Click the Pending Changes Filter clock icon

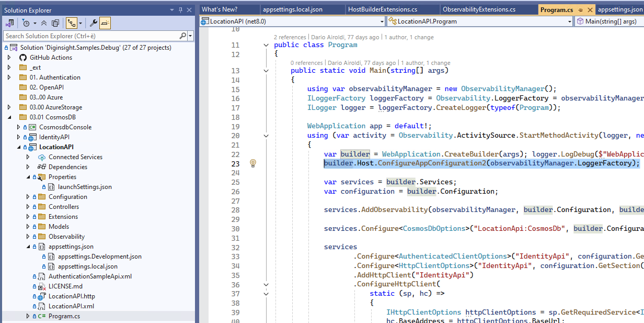tap(26, 23)
